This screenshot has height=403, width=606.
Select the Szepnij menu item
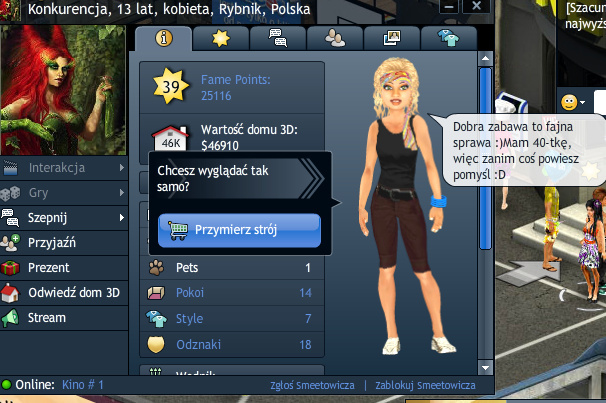(x=64, y=218)
